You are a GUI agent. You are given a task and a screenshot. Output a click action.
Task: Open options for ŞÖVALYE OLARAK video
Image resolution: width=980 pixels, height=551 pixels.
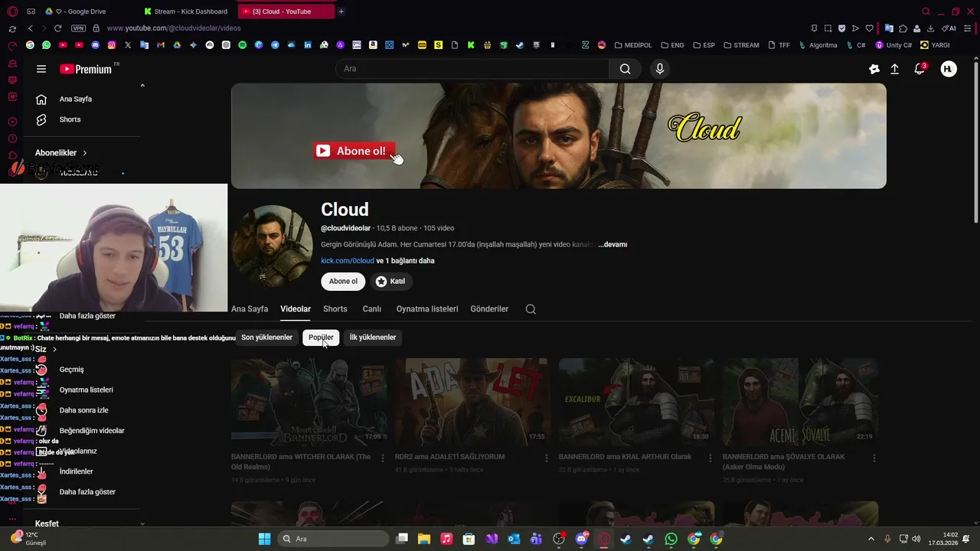coord(874,458)
